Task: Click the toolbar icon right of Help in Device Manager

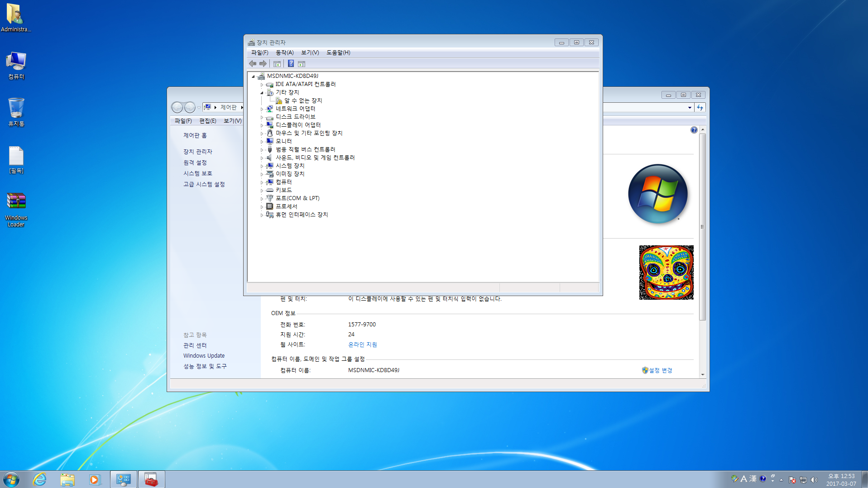Action: pos(302,64)
